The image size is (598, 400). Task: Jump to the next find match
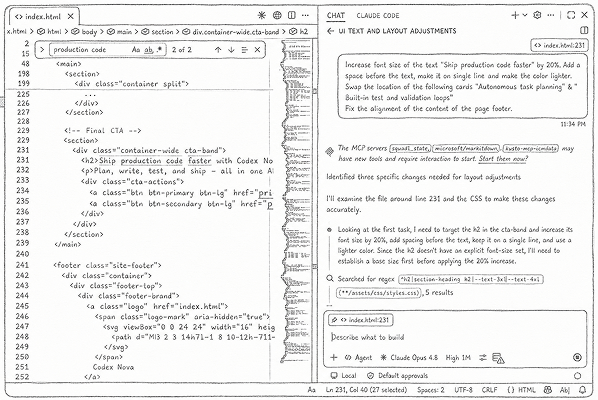(x=231, y=50)
